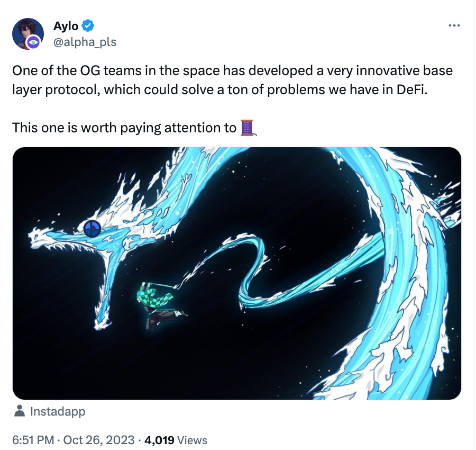Click the person icon beside Instadapp

(20, 411)
